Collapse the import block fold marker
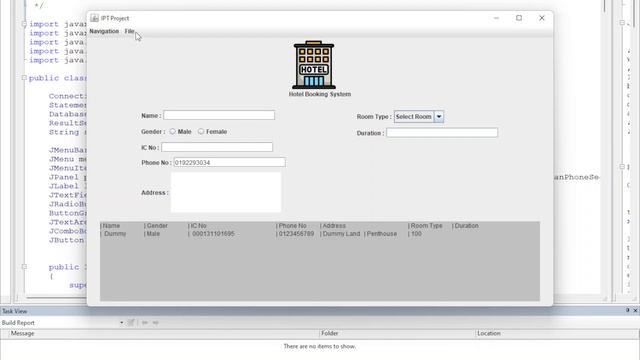This screenshot has width=640, height=360. [x=24, y=24]
